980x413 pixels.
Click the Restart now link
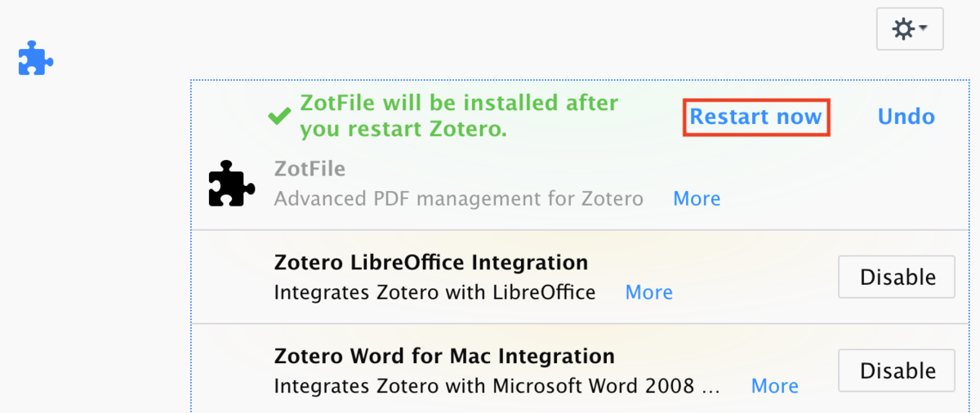(755, 117)
